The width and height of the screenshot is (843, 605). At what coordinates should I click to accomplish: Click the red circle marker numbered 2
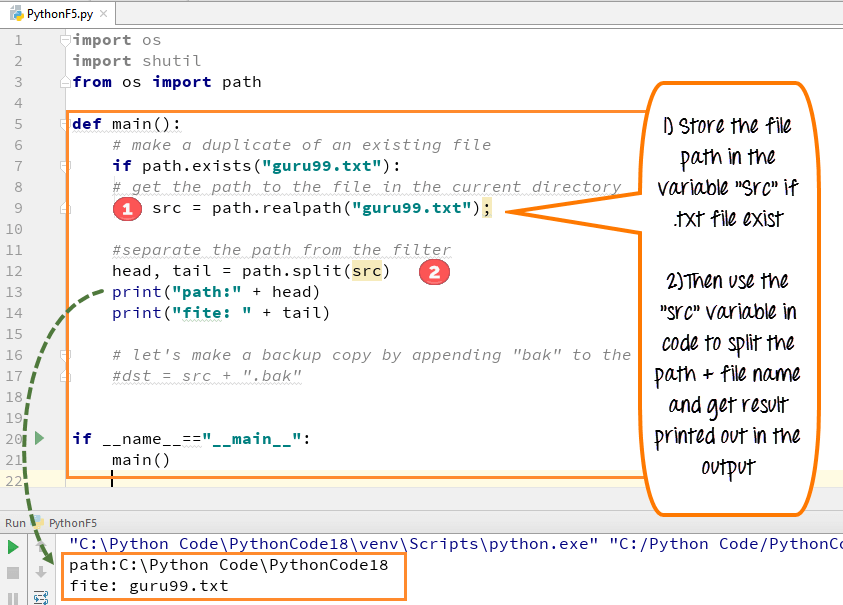point(434,272)
